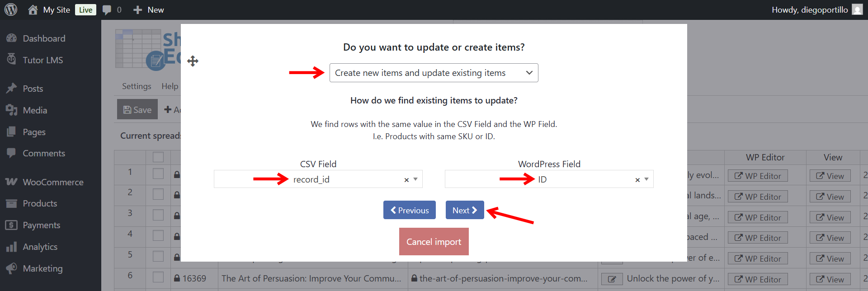
Task: Expand the WordPress Field ID dropdown
Action: pos(646,179)
